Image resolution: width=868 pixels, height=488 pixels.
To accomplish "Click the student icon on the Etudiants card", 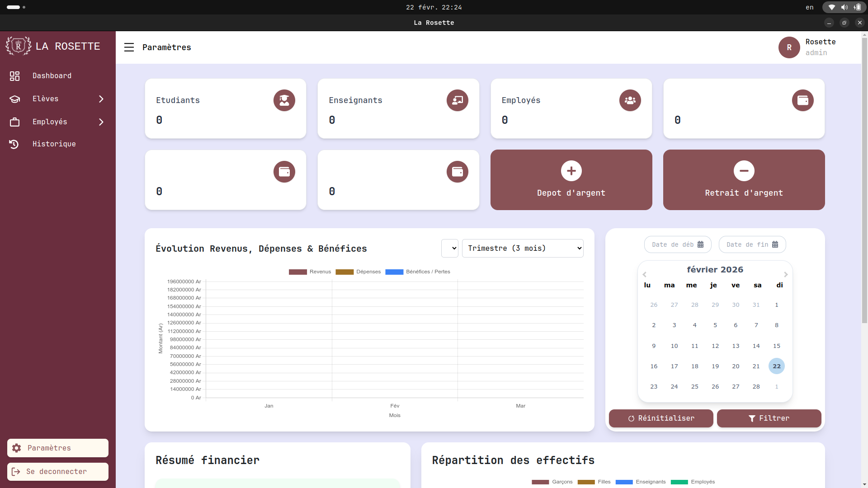I will [x=284, y=100].
